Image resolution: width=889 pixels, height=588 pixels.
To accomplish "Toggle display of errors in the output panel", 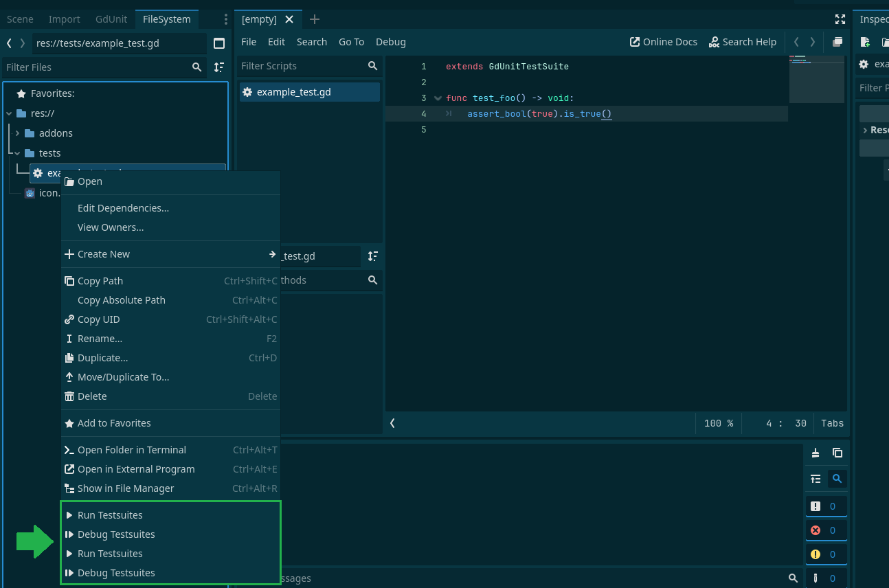I will (x=826, y=530).
